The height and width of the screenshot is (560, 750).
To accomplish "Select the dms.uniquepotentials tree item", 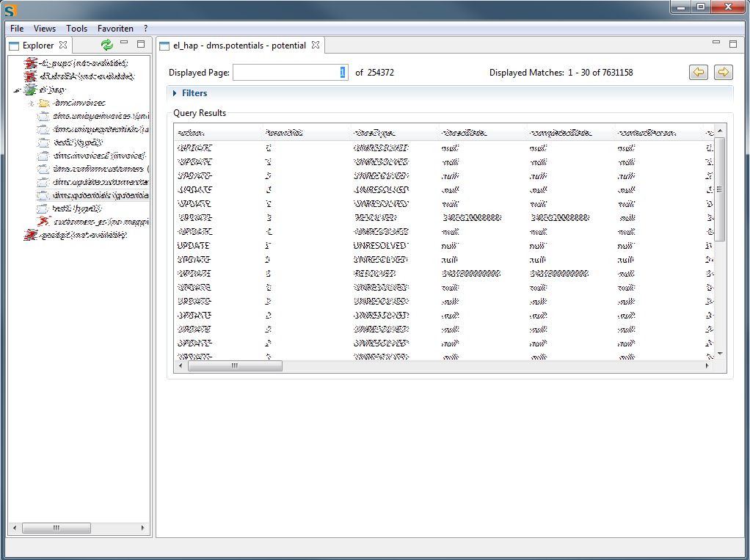I will click(x=101, y=130).
